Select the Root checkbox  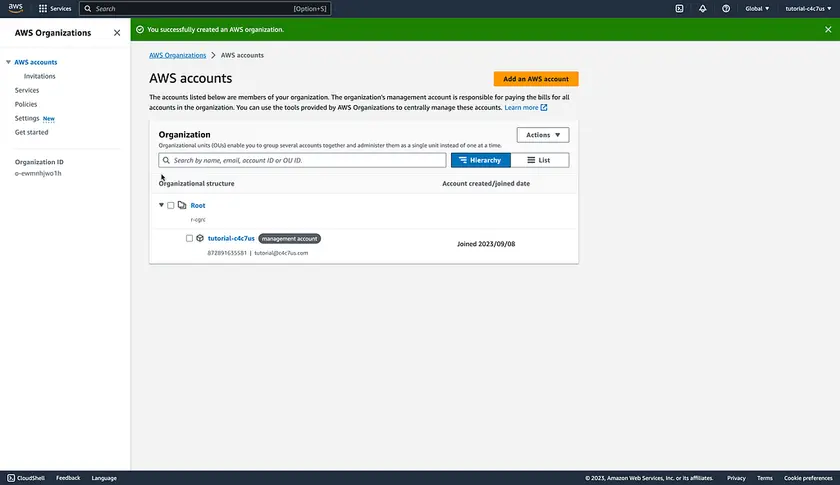(x=170, y=205)
